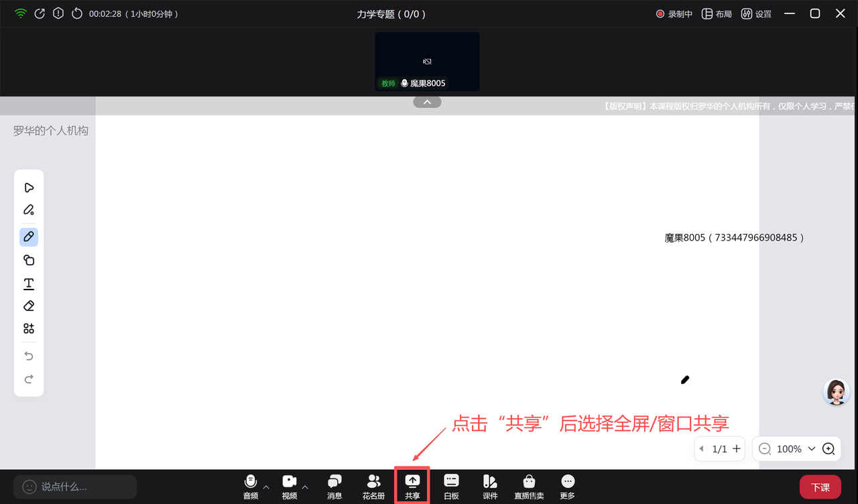Open the 花名册 roster panel
The width and height of the screenshot is (858, 504).
(x=373, y=486)
